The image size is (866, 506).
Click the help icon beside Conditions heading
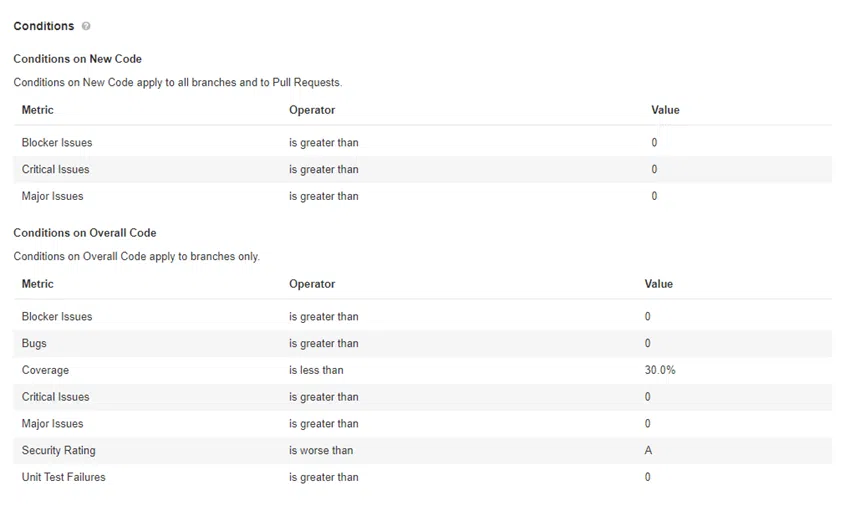point(86,26)
